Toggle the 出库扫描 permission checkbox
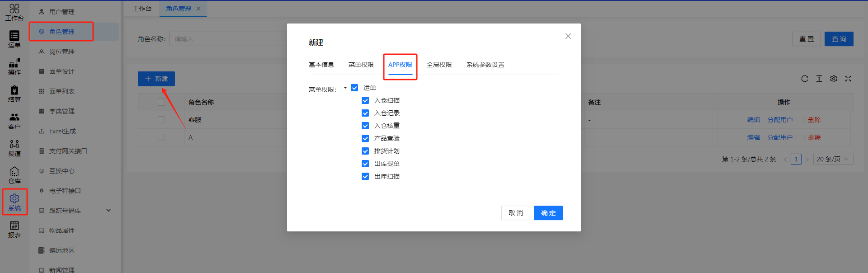The height and width of the screenshot is (273, 868). pyautogui.click(x=365, y=176)
